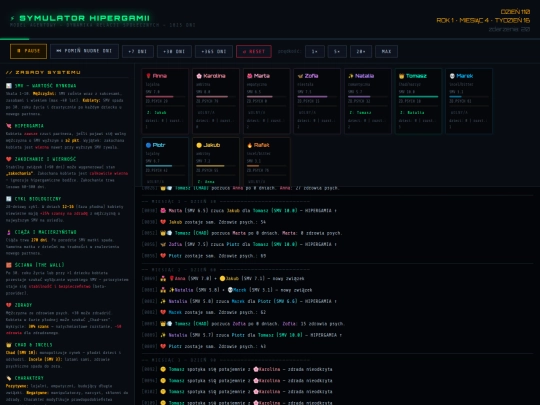
Task: Click the 'Z: Jakub' partner label on Anna's card
Action: point(156,113)
